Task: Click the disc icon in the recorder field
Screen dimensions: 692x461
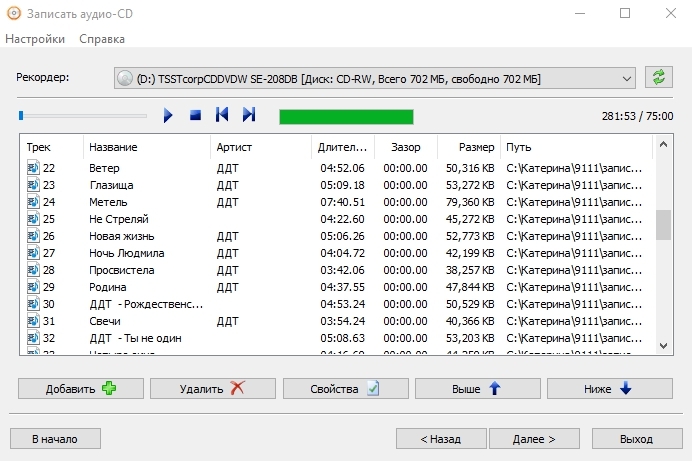Action: pyautogui.click(x=125, y=79)
